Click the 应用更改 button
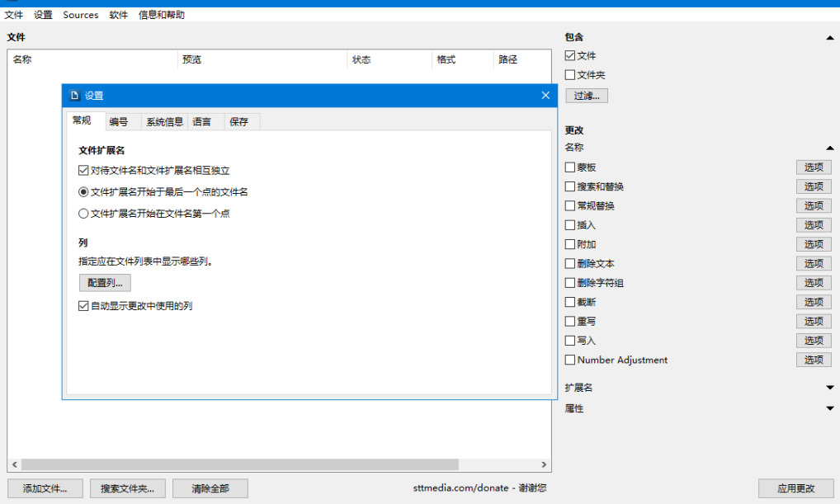Screen dimensions: 840x504 tap(795, 488)
